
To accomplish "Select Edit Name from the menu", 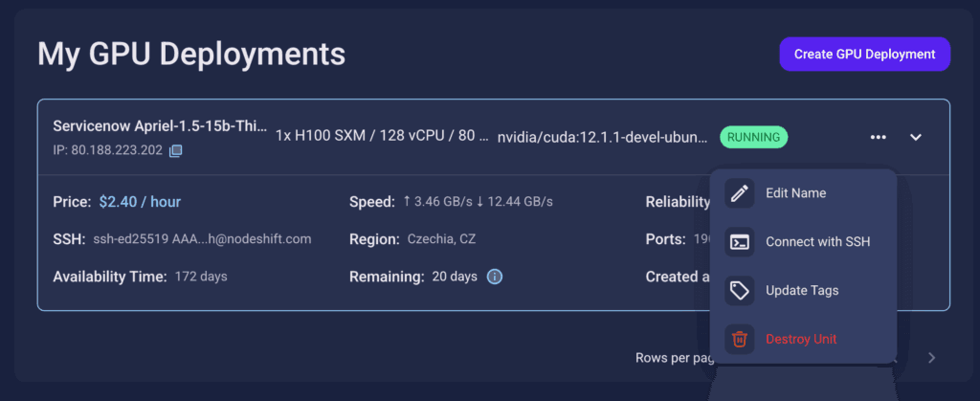I will point(795,193).
